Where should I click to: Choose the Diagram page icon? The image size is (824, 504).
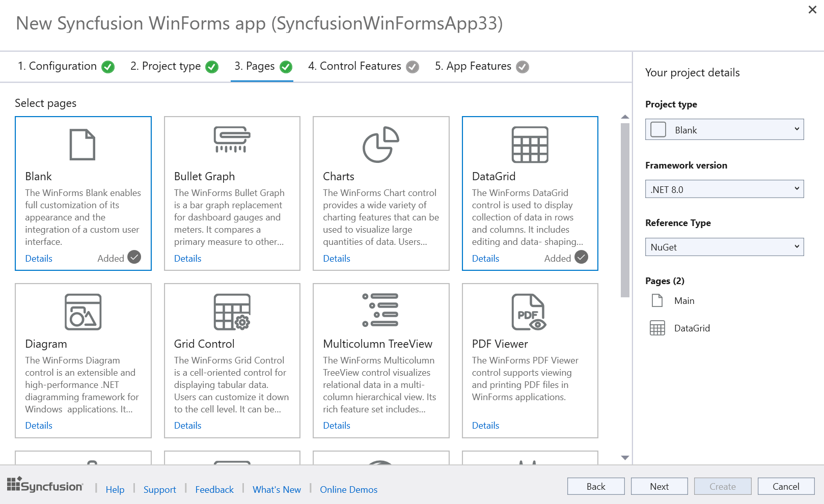[x=83, y=312]
